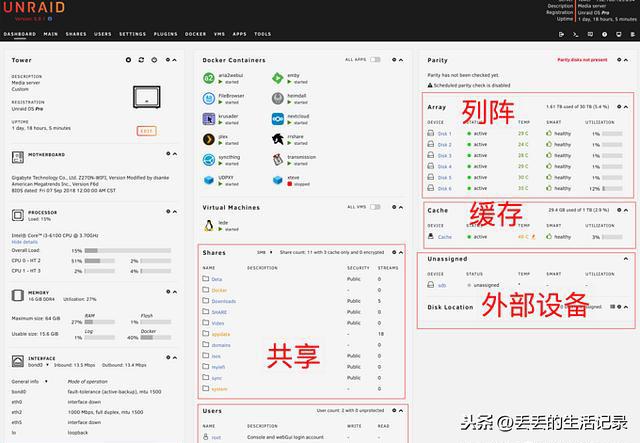The image size is (640, 443).
Task: Toggle the ALL VMS switch
Action: point(375,207)
